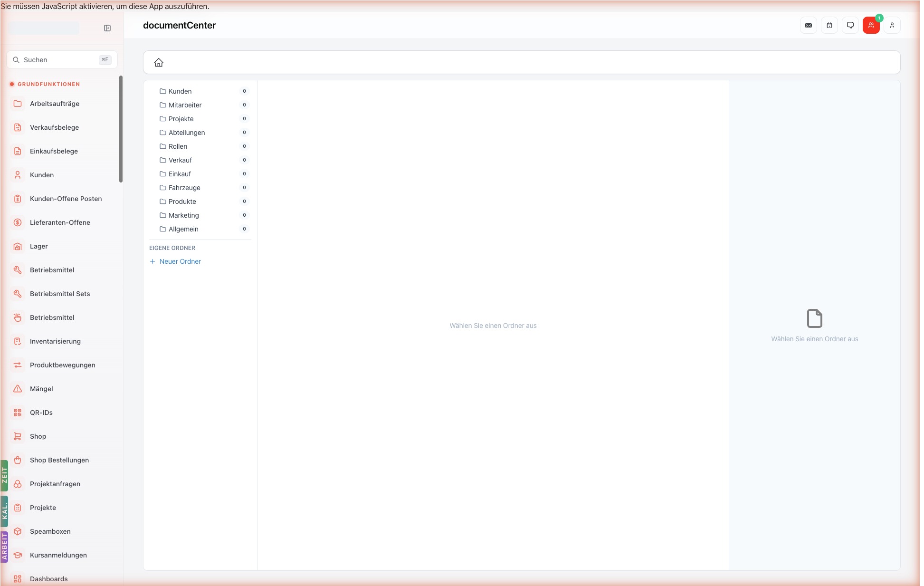Viewport: 924px width, 586px height.
Task: Open the chat bubble icon in the header
Action: [x=850, y=25]
